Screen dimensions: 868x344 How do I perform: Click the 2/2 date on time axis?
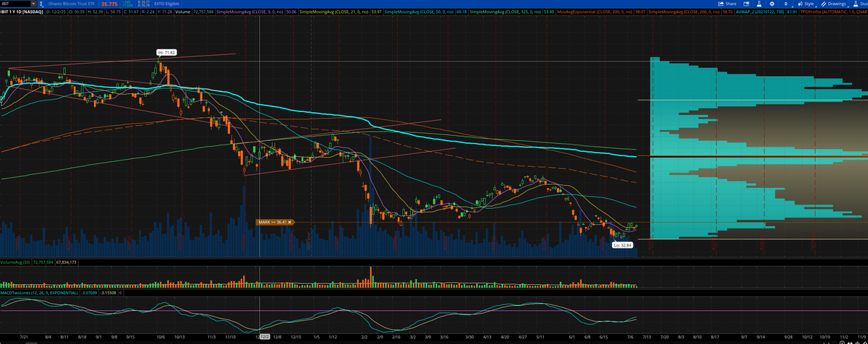coord(365,337)
